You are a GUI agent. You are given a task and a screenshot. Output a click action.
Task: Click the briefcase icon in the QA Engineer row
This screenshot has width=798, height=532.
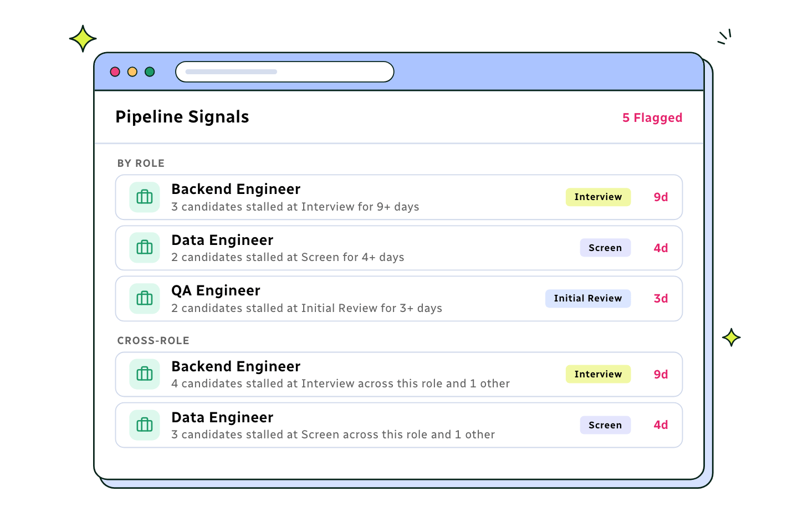click(x=145, y=299)
